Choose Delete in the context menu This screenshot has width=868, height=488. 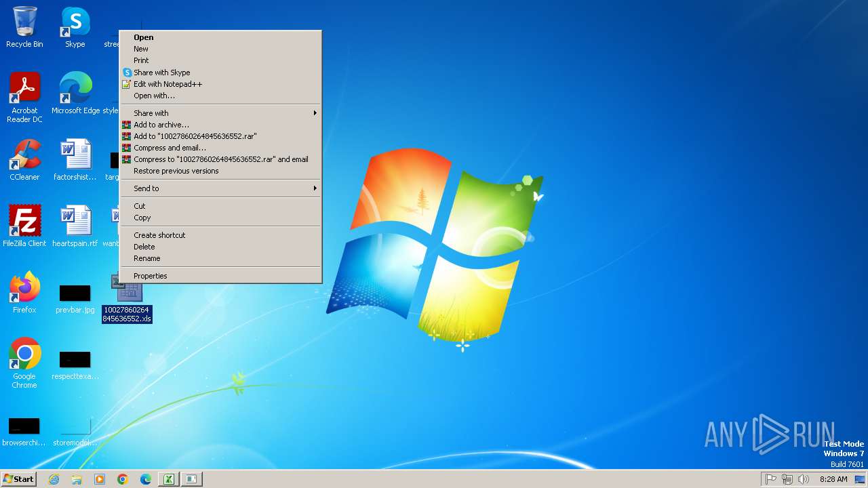point(220,247)
